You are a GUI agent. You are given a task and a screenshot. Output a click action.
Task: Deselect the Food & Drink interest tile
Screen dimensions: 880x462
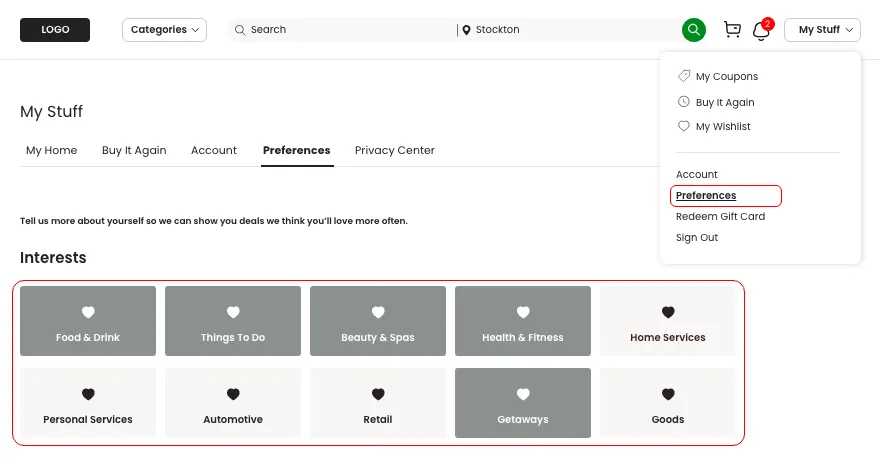pos(88,321)
